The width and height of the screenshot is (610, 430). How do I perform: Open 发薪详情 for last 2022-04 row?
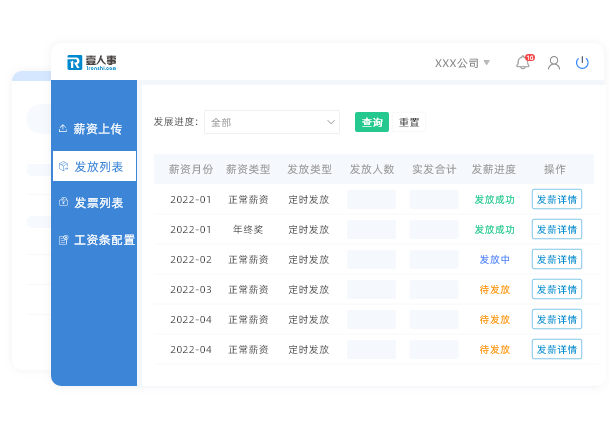tap(557, 349)
